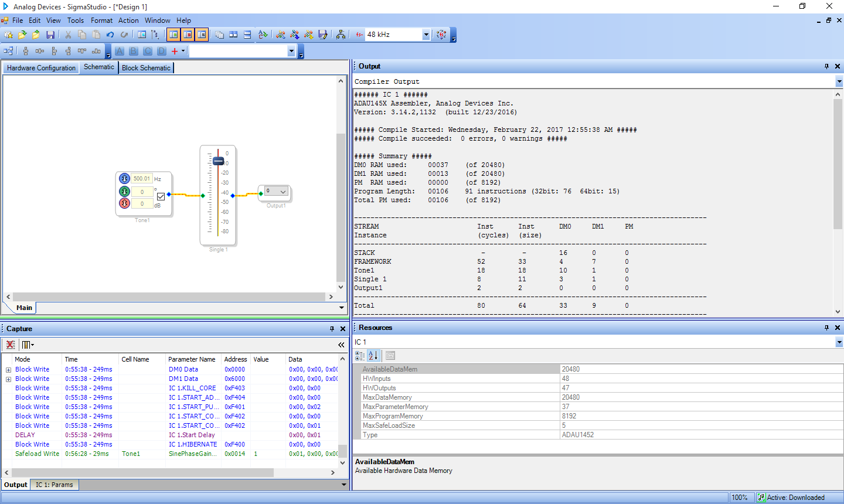The height and width of the screenshot is (504, 844).
Task: Show Resources properties by category
Action: point(360,356)
